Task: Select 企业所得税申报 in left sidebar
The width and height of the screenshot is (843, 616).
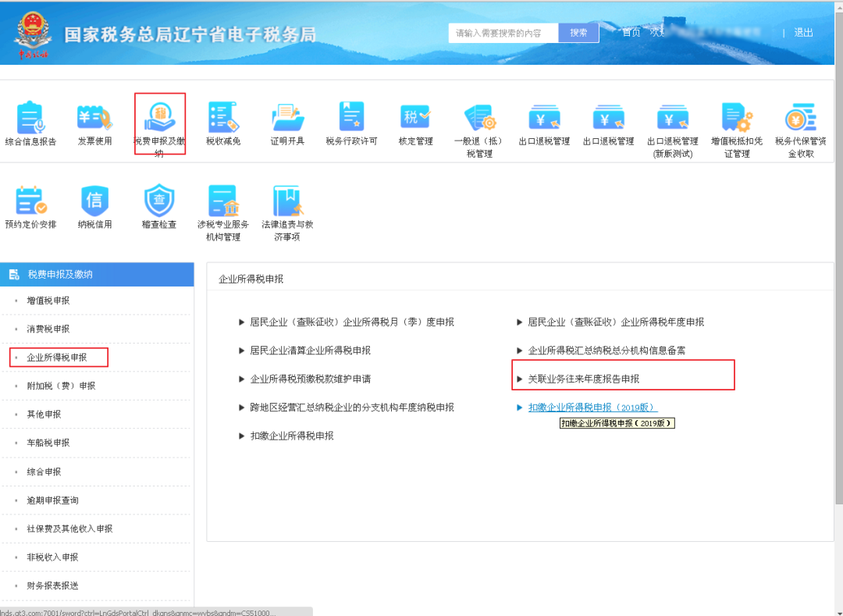Action: click(57, 358)
